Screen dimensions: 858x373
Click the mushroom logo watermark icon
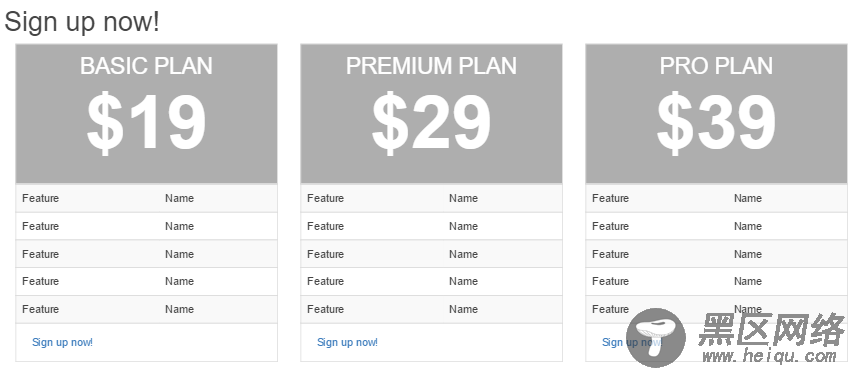656,337
